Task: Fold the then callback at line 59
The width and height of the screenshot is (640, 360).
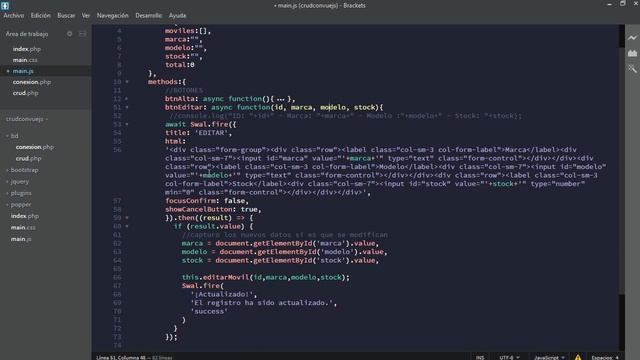Action: (x=127, y=218)
